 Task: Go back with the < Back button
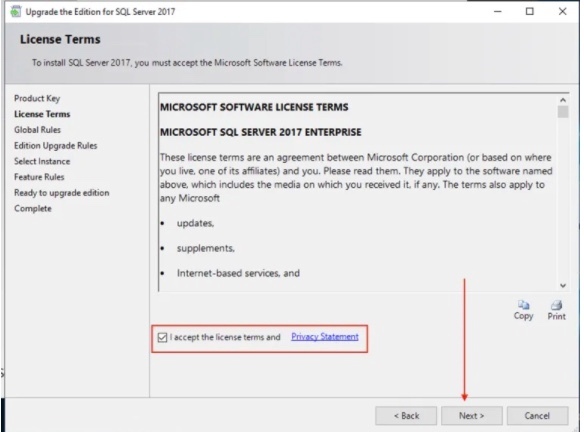click(x=406, y=416)
